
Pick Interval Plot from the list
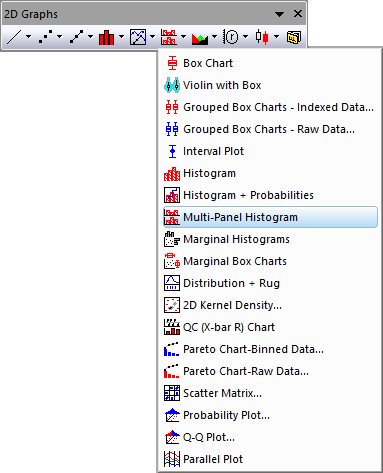(270, 151)
